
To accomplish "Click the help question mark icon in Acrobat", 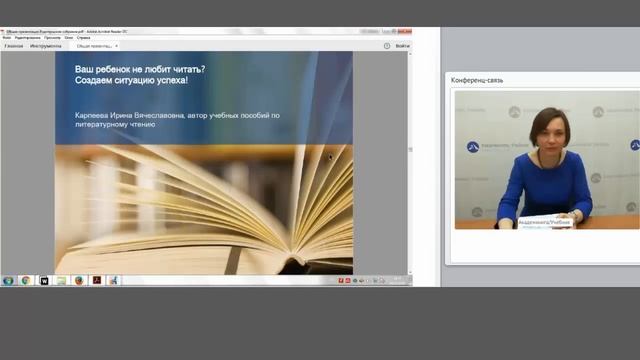I will [x=387, y=46].
